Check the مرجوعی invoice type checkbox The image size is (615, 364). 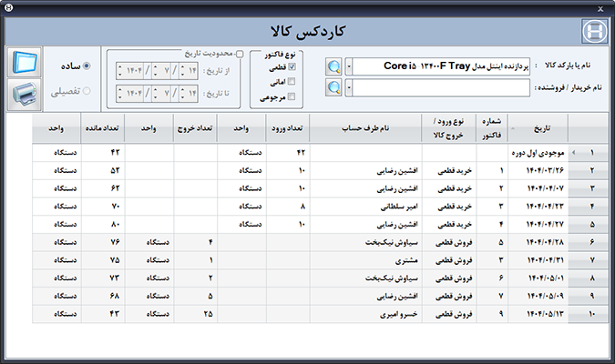click(292, 96)
